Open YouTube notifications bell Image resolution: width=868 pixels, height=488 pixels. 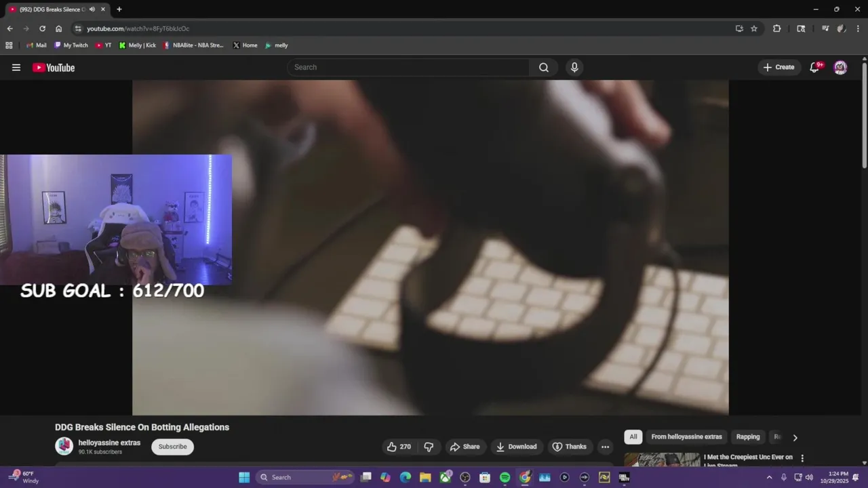pos(815,67)
